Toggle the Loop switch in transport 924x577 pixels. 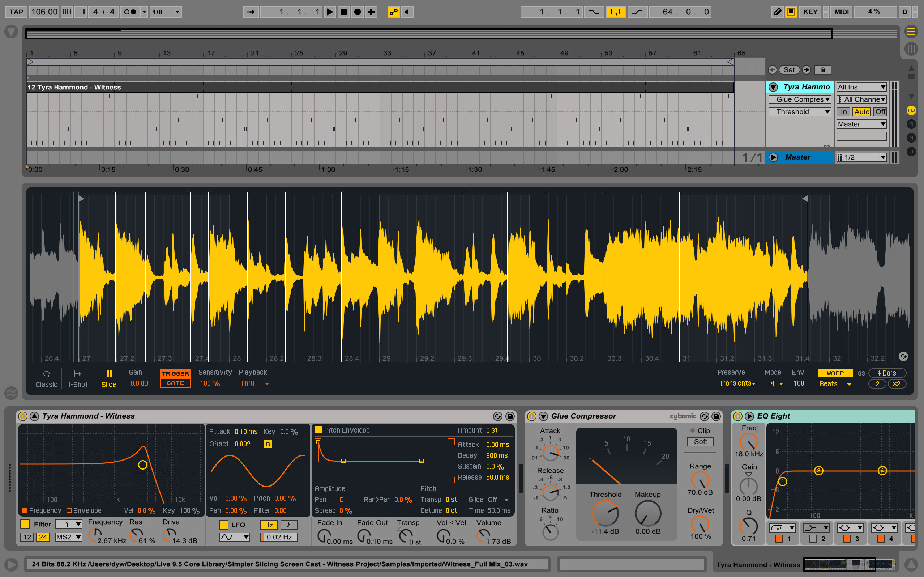click(x=615, y=12)
